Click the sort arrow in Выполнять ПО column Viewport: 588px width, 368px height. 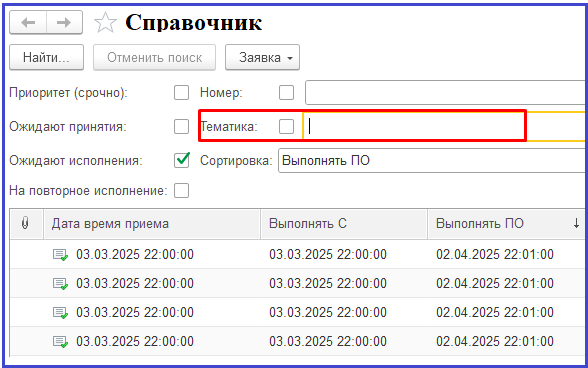coord(576,224)
